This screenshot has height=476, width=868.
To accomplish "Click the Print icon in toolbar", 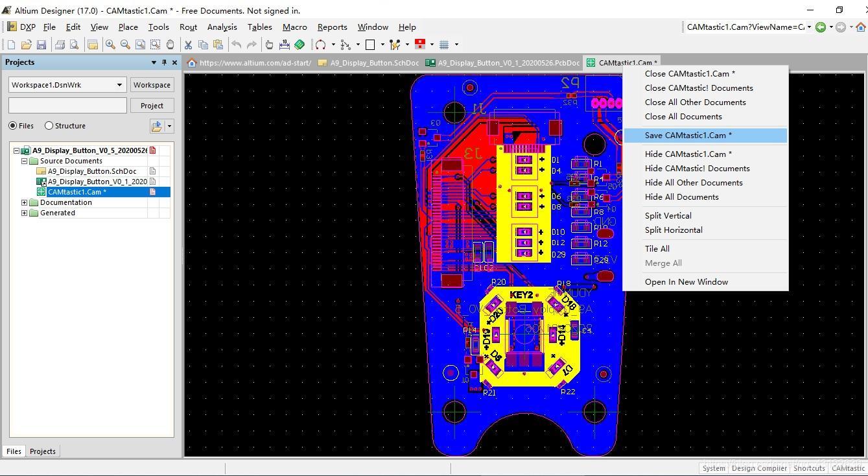I will pyautogui.click(x=60, y=45).
